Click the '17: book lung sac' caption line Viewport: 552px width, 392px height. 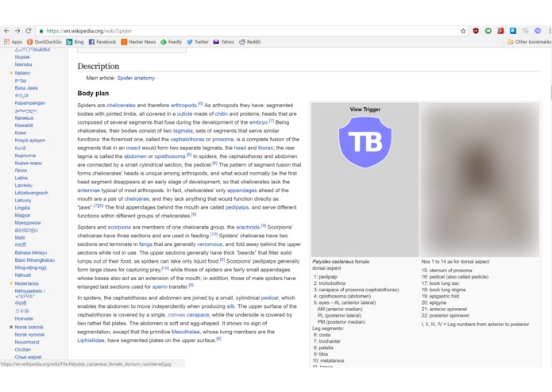[x=440, y=283]
